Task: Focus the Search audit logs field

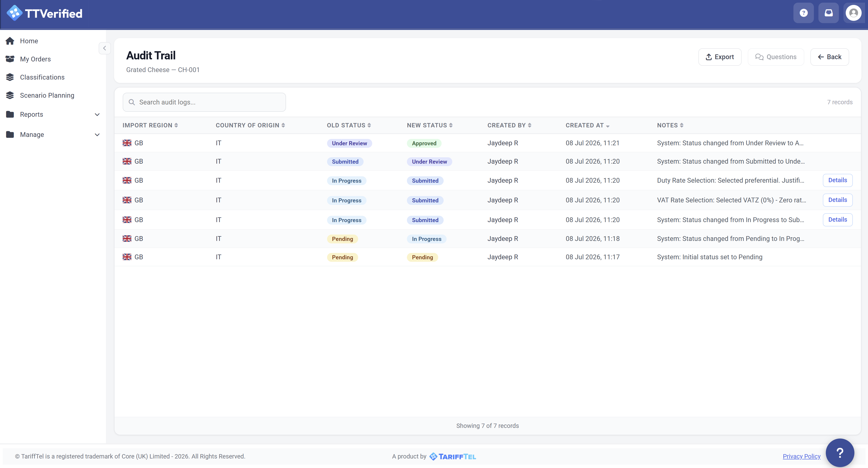Action: (204, 102)
